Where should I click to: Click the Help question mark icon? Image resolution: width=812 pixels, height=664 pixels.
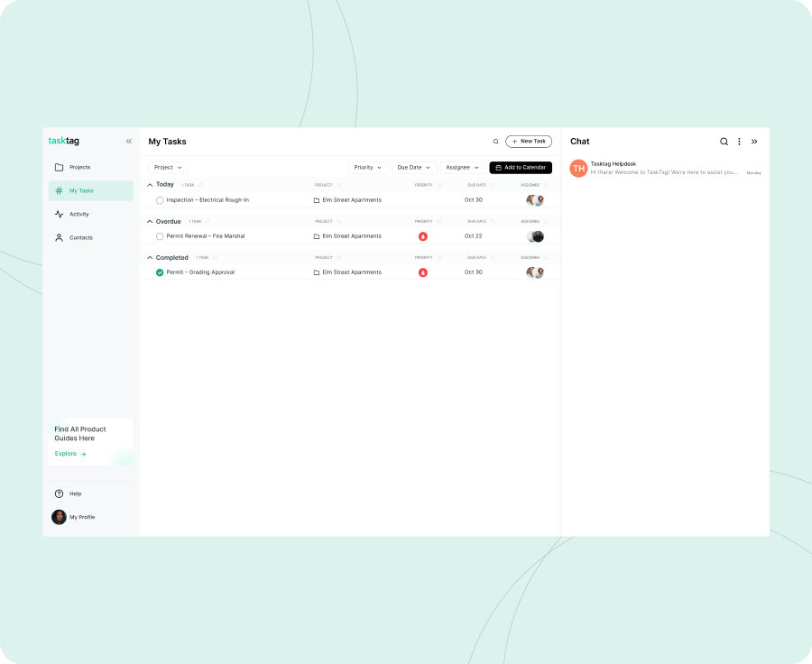coord(60,493)
